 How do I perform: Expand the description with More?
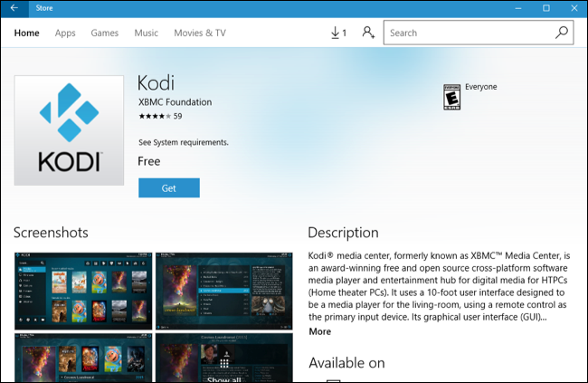[x=320, y=331]
